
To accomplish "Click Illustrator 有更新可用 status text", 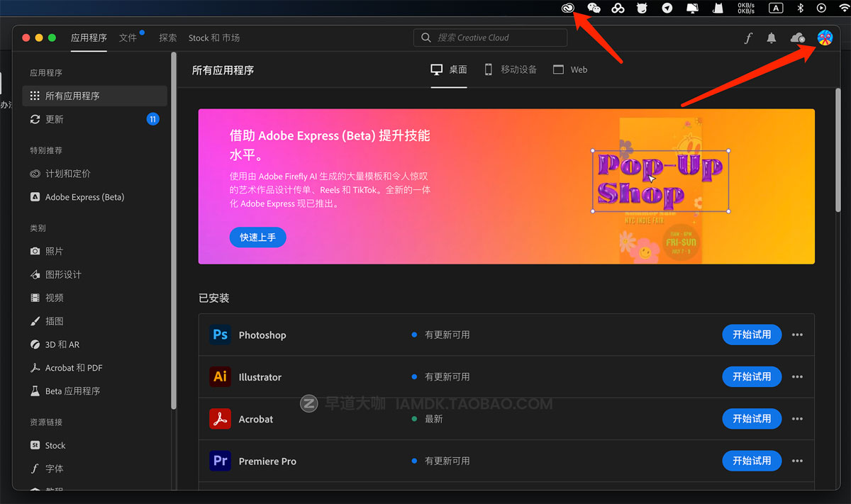I will pos(447,376).
